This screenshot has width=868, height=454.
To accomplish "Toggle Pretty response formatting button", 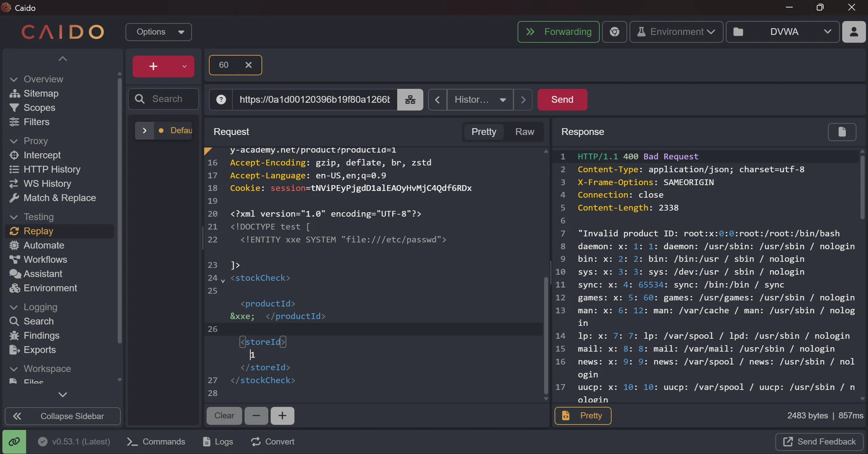I will point(583,416).
